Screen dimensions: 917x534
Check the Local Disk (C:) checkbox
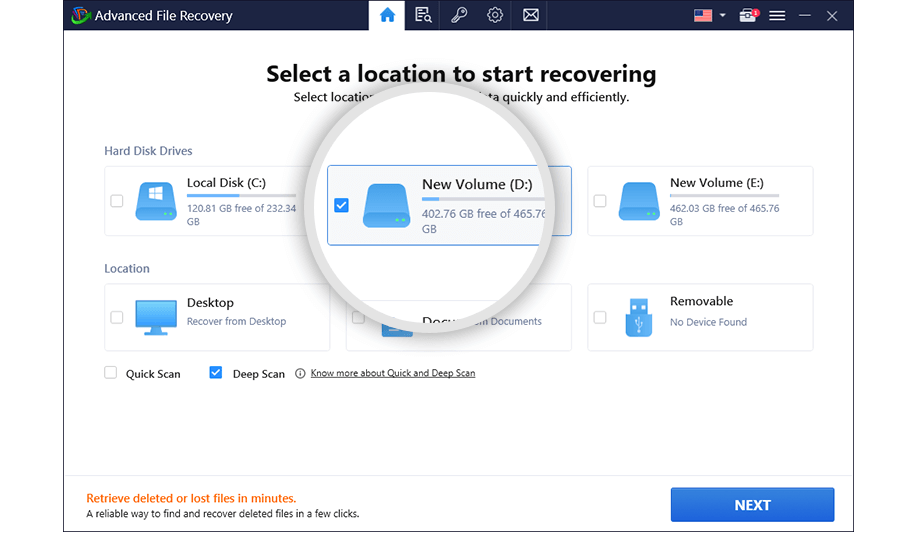tap(117, 201)
